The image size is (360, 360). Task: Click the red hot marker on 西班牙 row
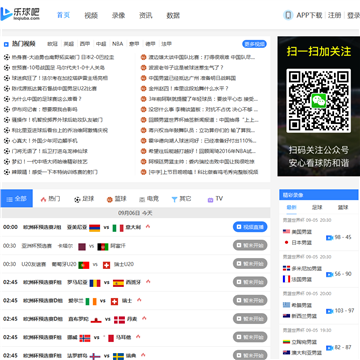pyautogui.click(x=148, y=282)
